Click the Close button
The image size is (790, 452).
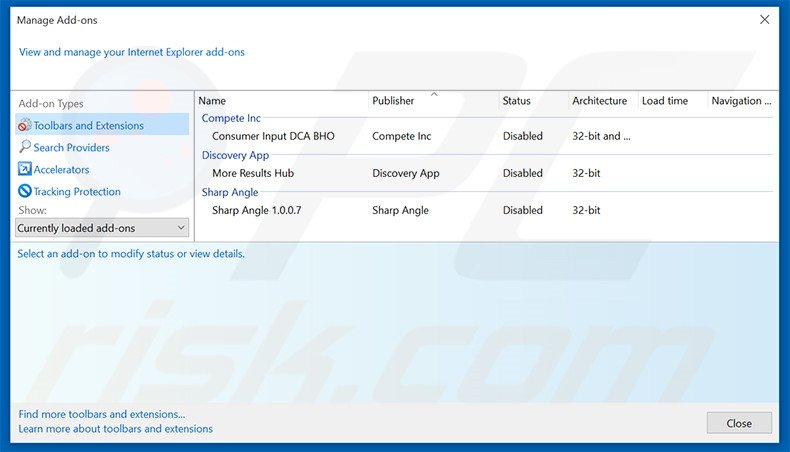point(739,423)
